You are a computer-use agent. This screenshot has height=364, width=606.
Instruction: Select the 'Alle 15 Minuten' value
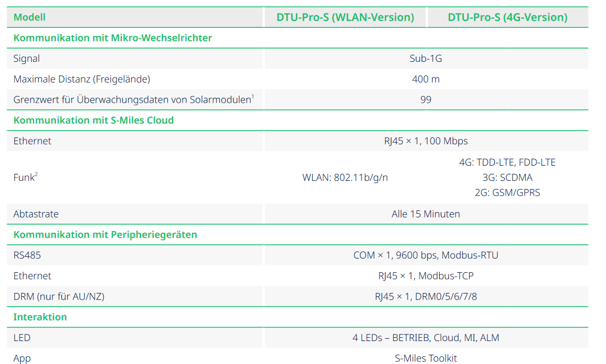(426, 214)
